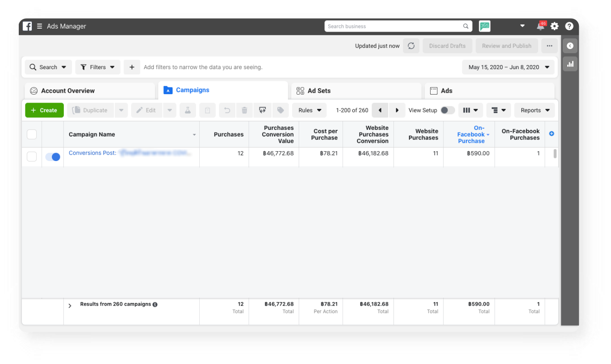Screen dimensions: 611x364
Task: Click the undo arrow icon
Action: (227, 110)
